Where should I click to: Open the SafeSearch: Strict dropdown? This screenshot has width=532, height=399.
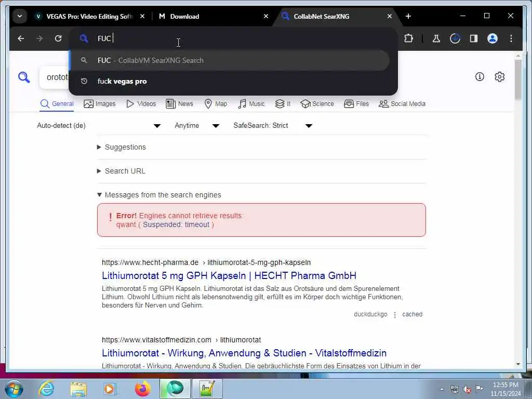click(x=272, y=126)
